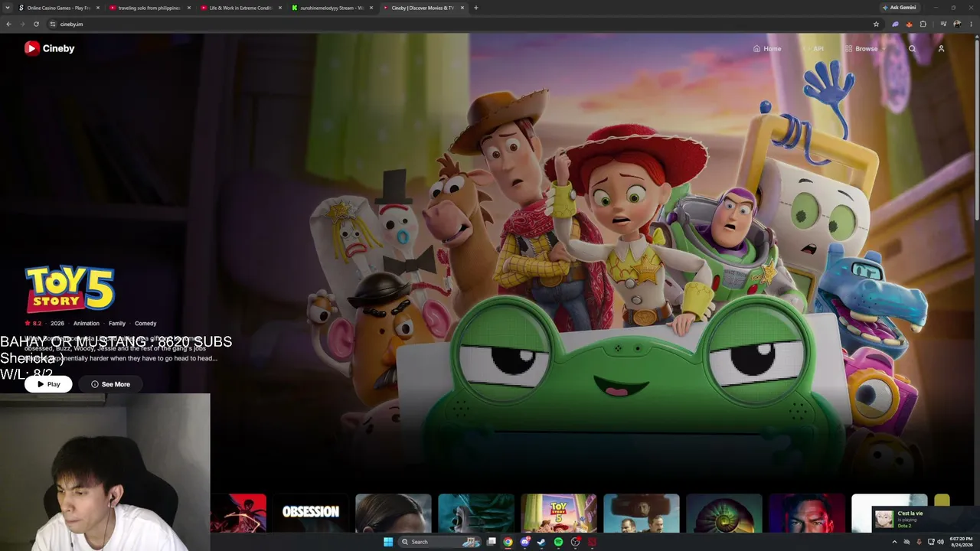This screenshot has height=551, width=980.
Task: Open the Extensions puzzle icon
Action: [x=923, y=24]
